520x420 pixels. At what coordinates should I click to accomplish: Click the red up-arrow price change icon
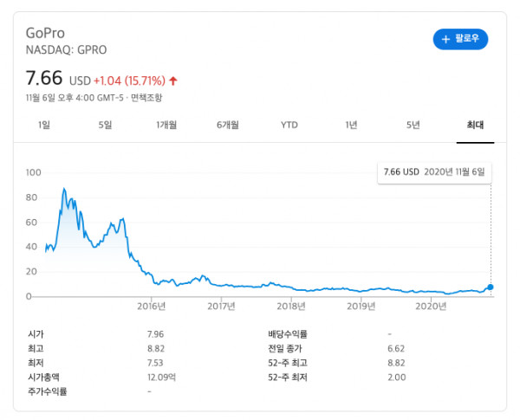[x=173, y=81]
